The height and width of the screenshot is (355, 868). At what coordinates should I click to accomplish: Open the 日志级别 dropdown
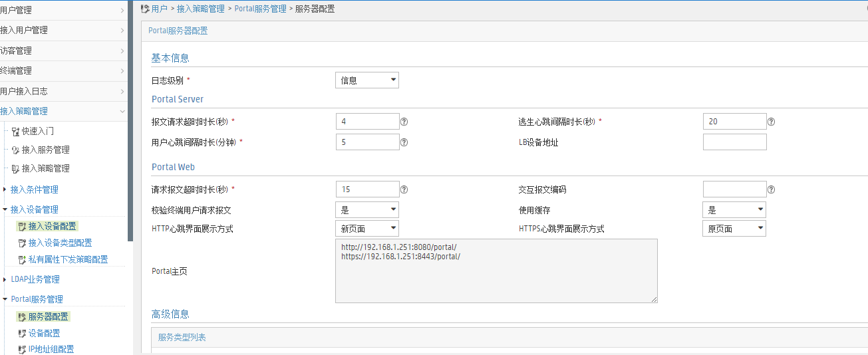tap(366, 80)
